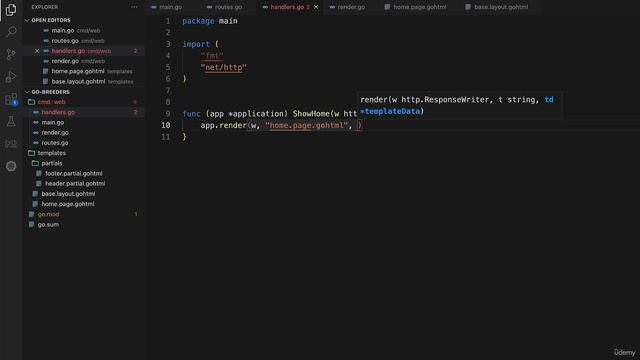This screenshot has width=640, height=360.
Task: Open the Testing flask icon
Action: (11, 121)
